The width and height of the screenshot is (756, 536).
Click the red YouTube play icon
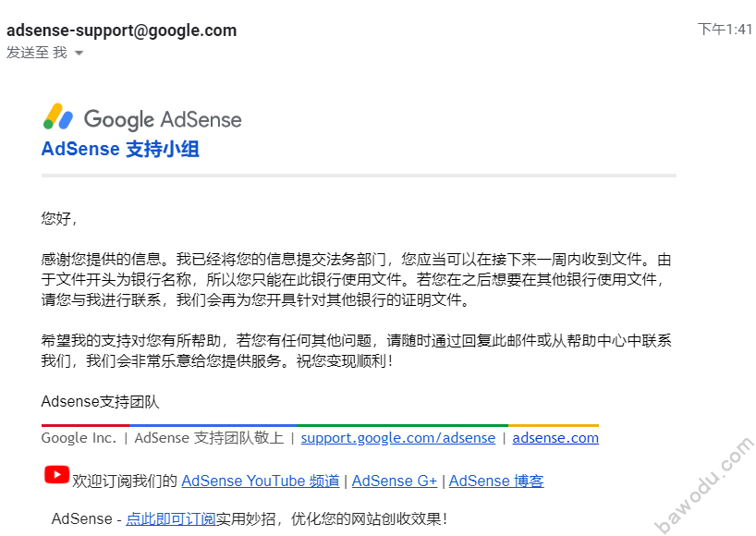(57, 474)
